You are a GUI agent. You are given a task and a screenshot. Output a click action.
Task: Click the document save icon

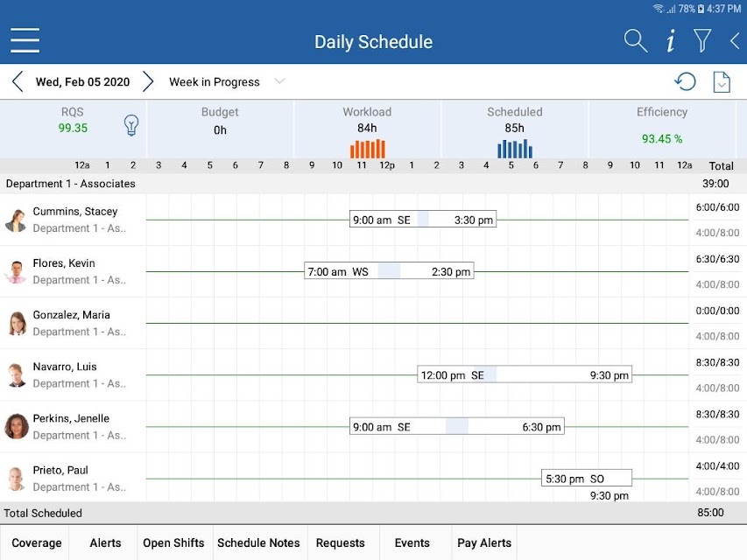point(722,82)
